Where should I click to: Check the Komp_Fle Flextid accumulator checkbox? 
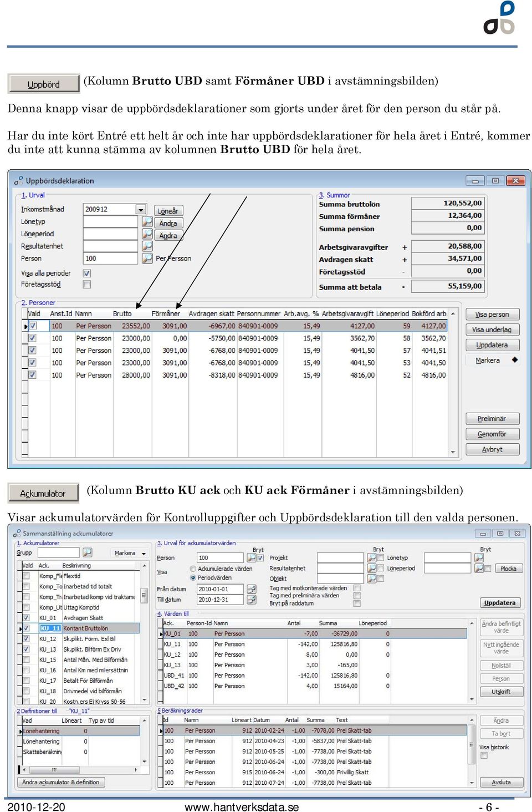[26, 576]
